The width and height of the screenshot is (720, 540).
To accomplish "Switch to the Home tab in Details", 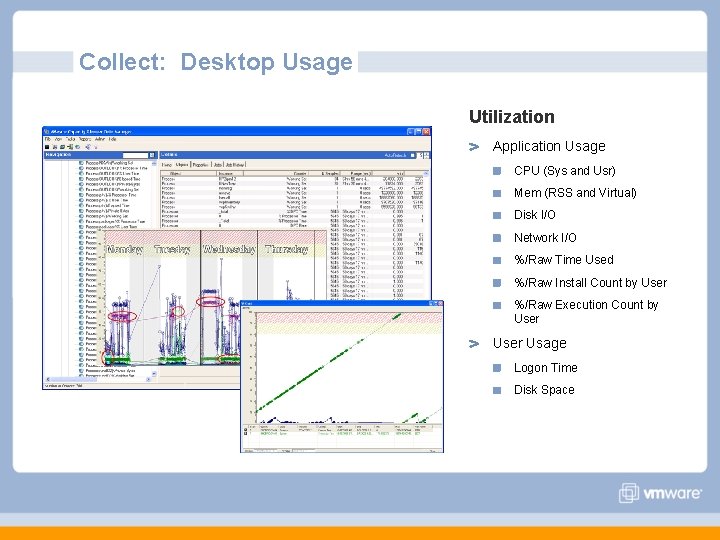I will click(x=167, y=165).
